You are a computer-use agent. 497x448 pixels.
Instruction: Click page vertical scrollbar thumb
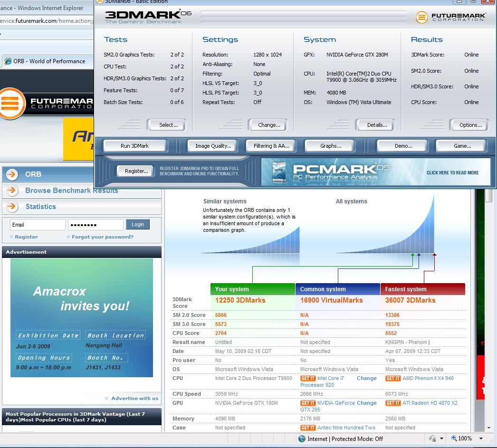point(489,196)
